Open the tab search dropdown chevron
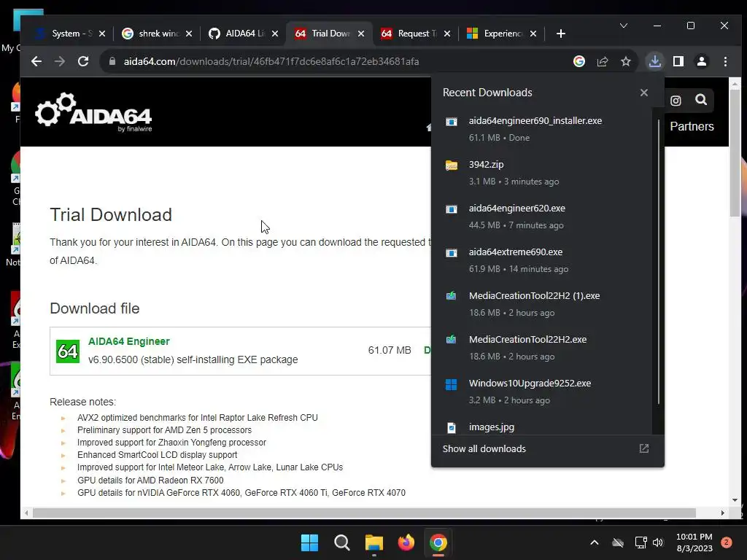Screen dimensions: 747x560 click(624, 26)
